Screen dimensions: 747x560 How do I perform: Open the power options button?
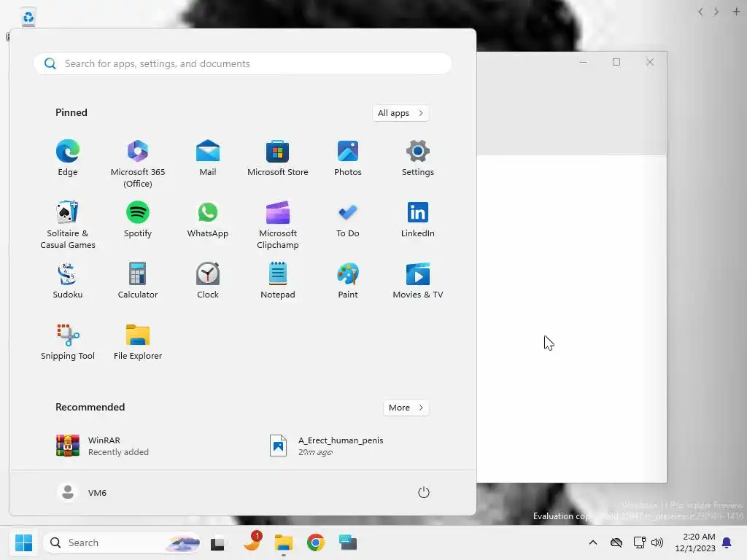pyautogui.click(x=424, y=492)
